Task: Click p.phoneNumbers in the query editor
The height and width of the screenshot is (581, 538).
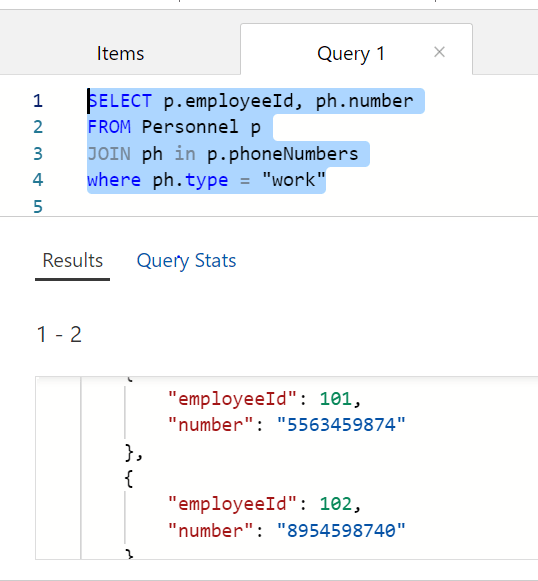Action: coord(283,154)
